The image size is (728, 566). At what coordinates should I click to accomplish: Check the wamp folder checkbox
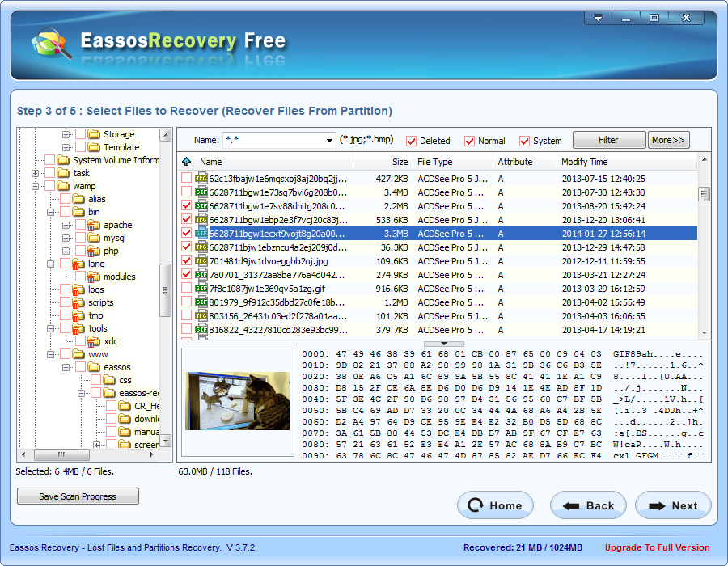[49, 186]
